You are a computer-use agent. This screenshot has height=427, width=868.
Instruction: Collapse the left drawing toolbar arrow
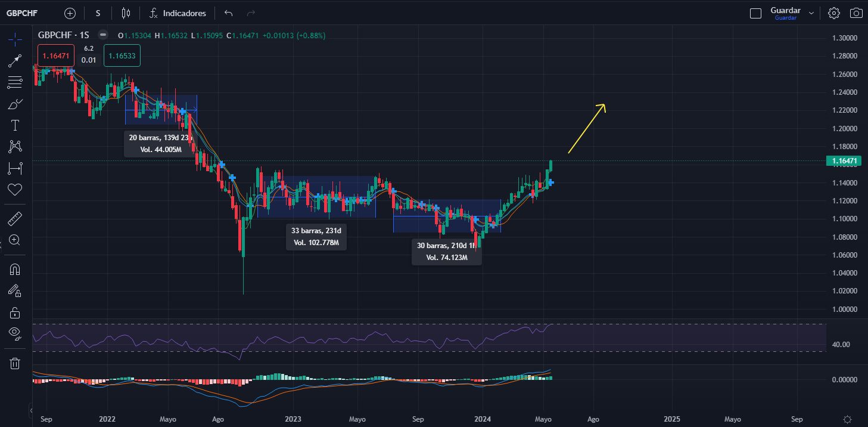tap(31, 410)
